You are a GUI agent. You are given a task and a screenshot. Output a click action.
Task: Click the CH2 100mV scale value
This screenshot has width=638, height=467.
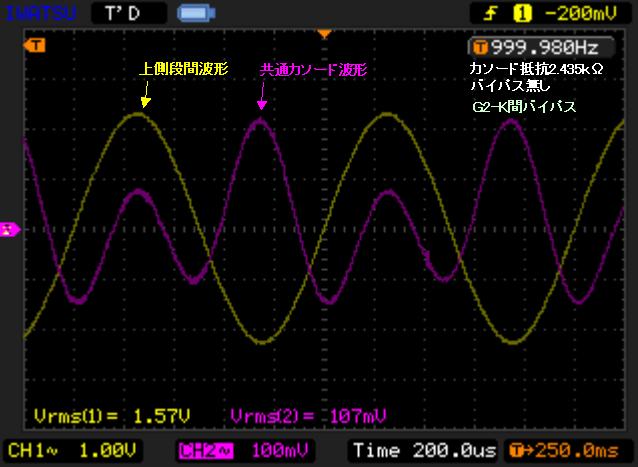click(x=280, y=451)
